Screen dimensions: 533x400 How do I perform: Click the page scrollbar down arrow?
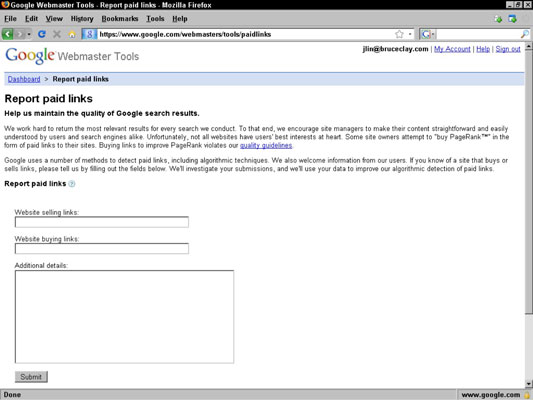coord(529,384)
